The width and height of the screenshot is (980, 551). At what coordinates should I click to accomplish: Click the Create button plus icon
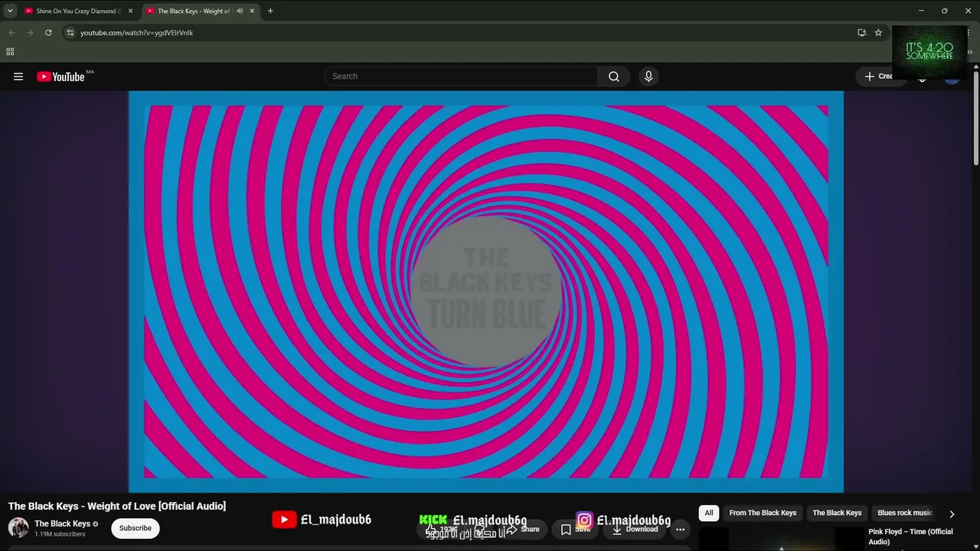coord(869,77)
